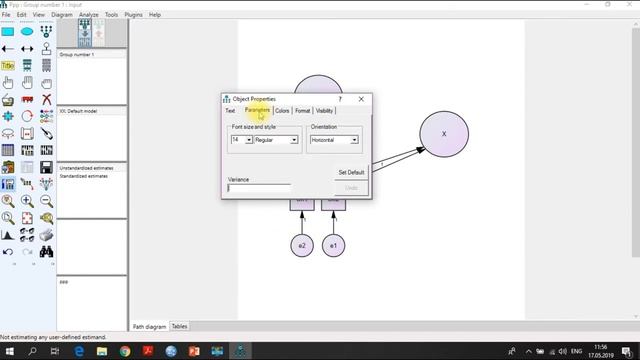This screenshot has height=360, width=640.
Task: Switch to the Text tab in Object Properties
Action: pos(230,111)
